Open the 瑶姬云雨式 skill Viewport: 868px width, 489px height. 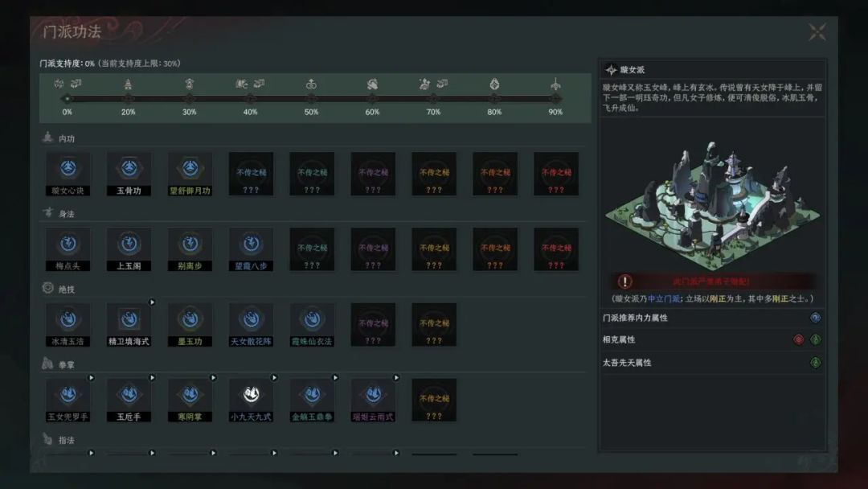point(373,400)
